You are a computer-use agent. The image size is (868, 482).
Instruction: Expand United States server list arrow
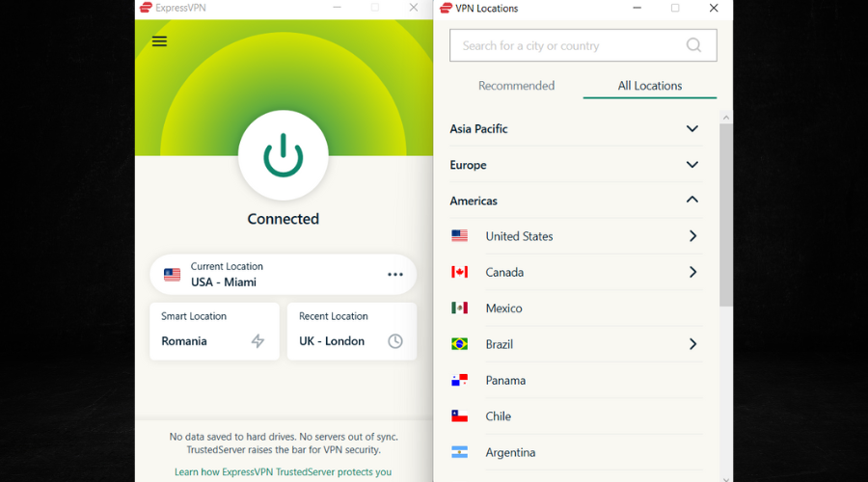(692, 236)
